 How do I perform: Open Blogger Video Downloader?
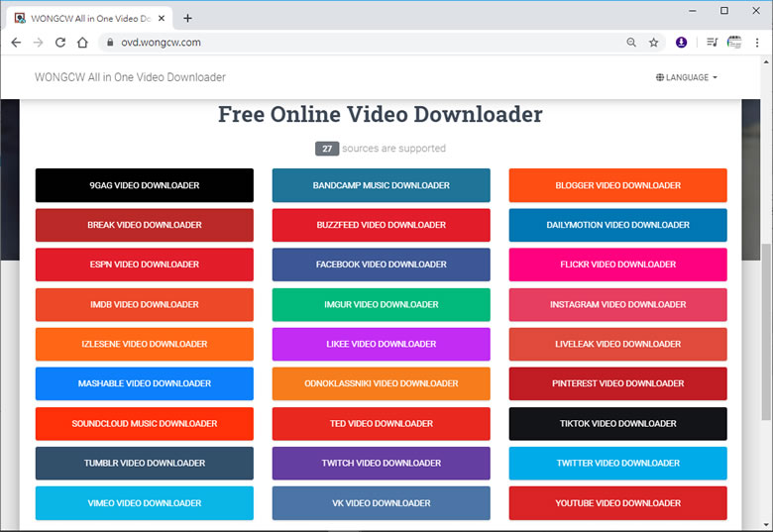[x=617, y=185]
